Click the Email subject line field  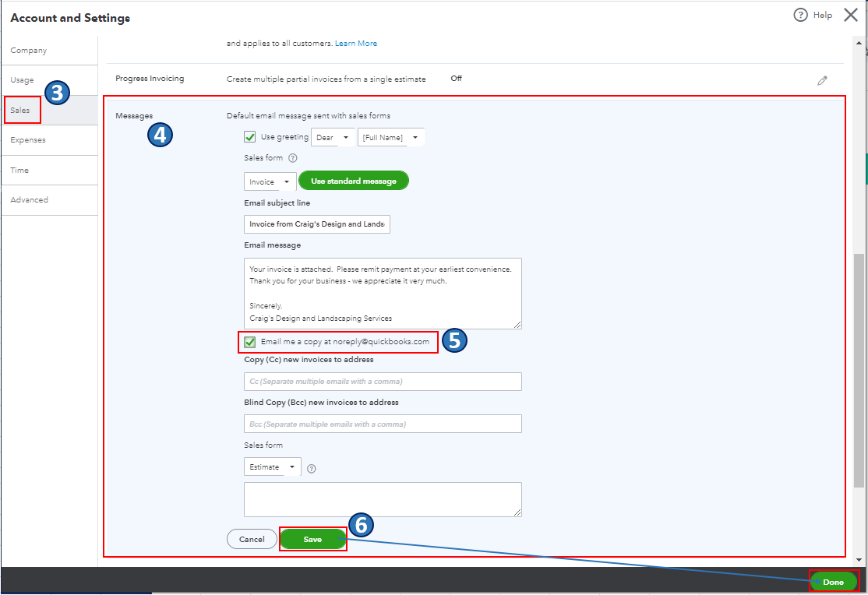(316, 224)
